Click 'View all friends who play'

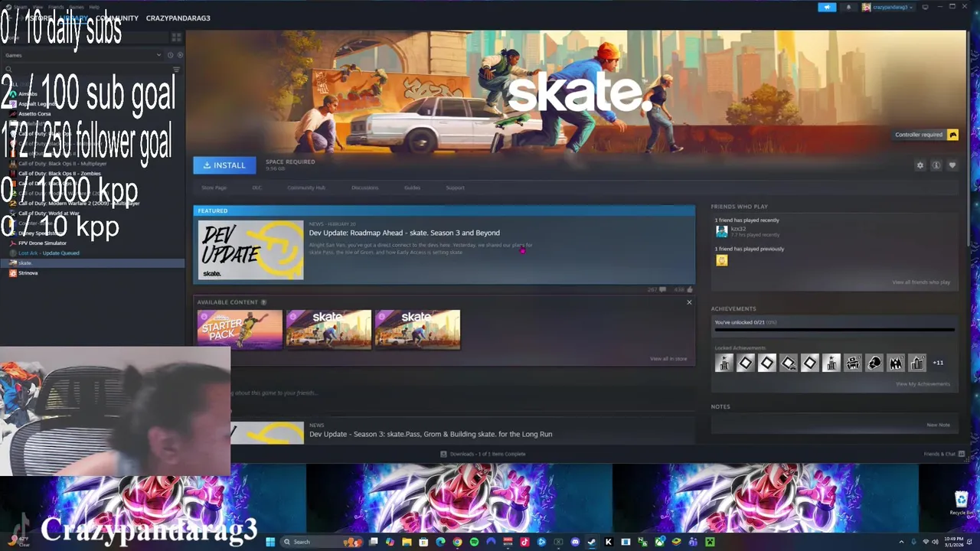coord(921,282)
